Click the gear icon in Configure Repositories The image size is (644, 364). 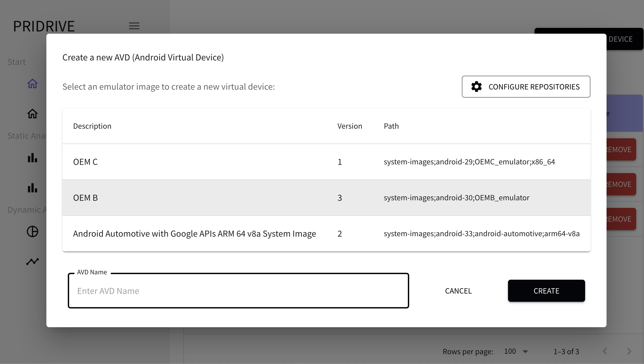[x=476, y=87]
